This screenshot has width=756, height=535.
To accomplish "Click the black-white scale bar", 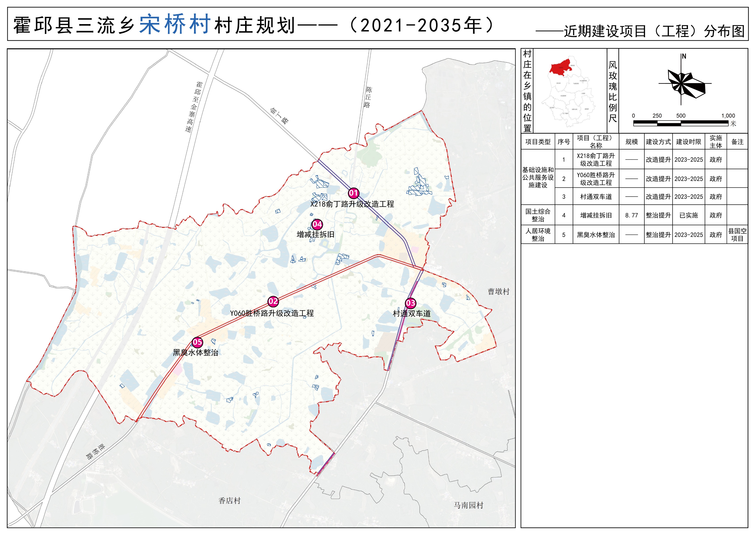I will (681, 123).
